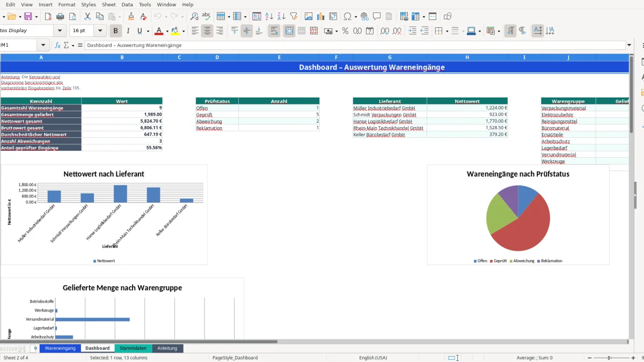Save the document with Save icon
Image resolution: width=644 pixels, height=362 pixels.
[28, 17]
